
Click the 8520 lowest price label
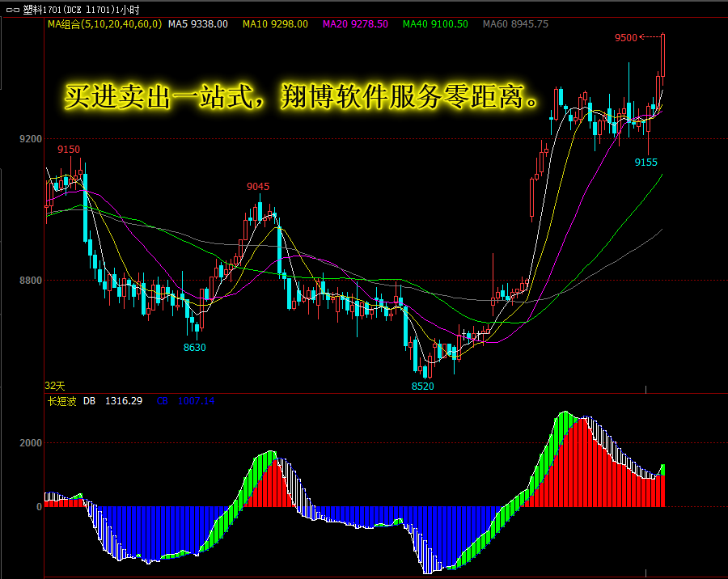pos(422,387)
